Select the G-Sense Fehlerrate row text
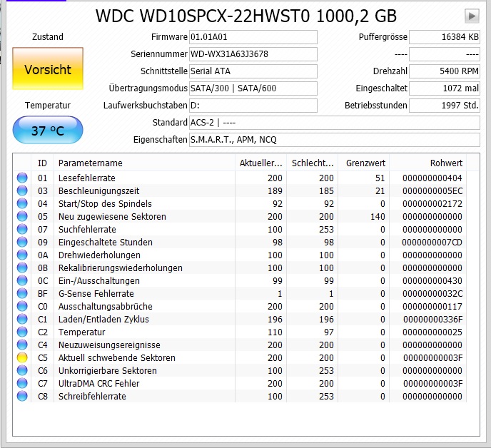 pos(96,293)
